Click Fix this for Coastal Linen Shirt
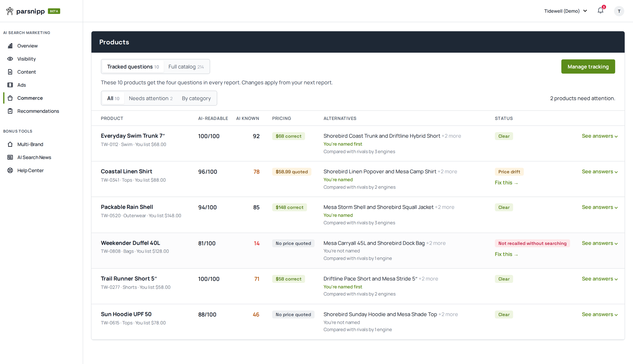The height and width of the screenshot is (364, 633). pos(506,183)
